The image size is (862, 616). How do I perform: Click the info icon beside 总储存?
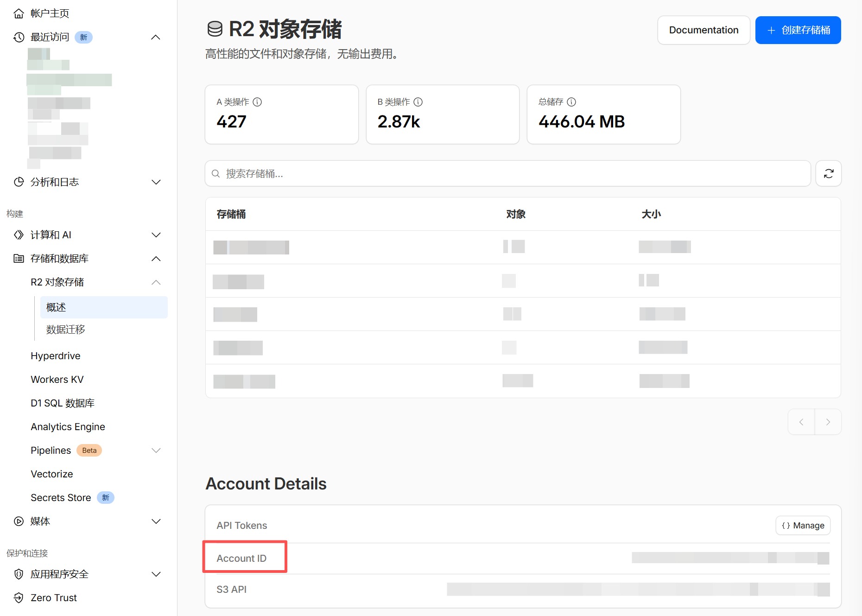tap(571, 102)
